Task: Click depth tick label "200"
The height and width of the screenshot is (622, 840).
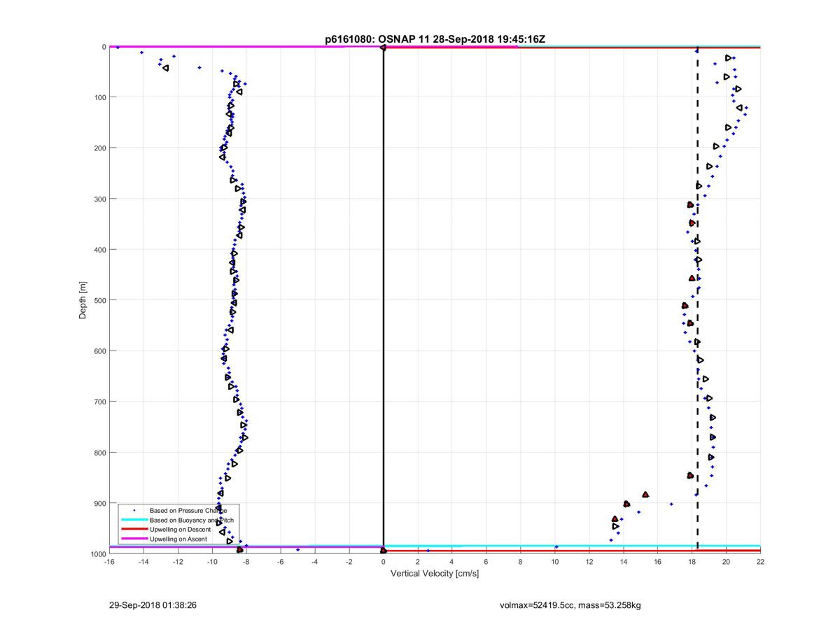Action: (x=99, y=148)
